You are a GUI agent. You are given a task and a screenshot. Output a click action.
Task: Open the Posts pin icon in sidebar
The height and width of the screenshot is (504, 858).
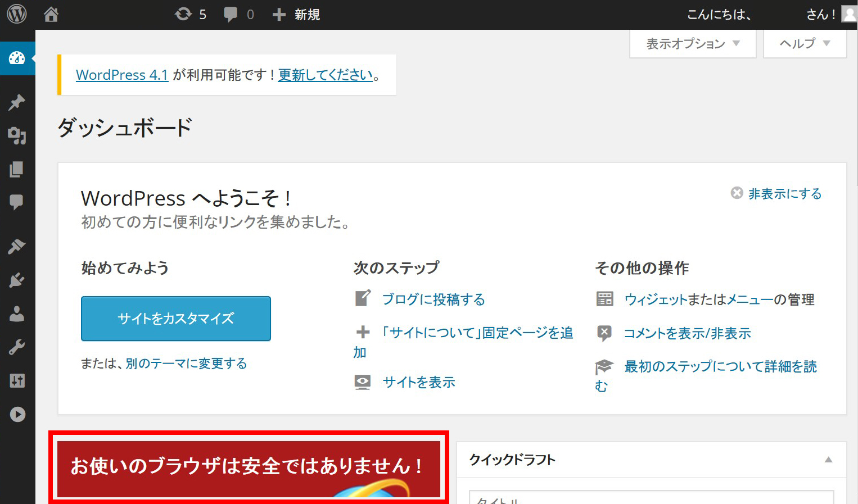coord(17,102)
